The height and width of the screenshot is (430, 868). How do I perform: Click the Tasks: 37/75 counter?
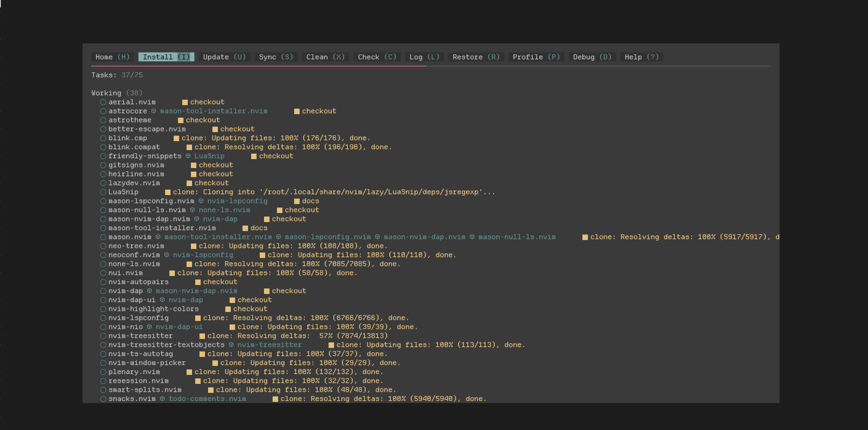tap(117, 75)
